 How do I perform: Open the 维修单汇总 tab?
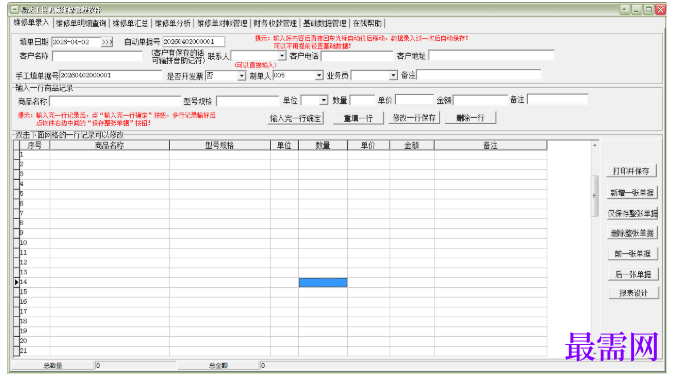click(x=130, y=23)
